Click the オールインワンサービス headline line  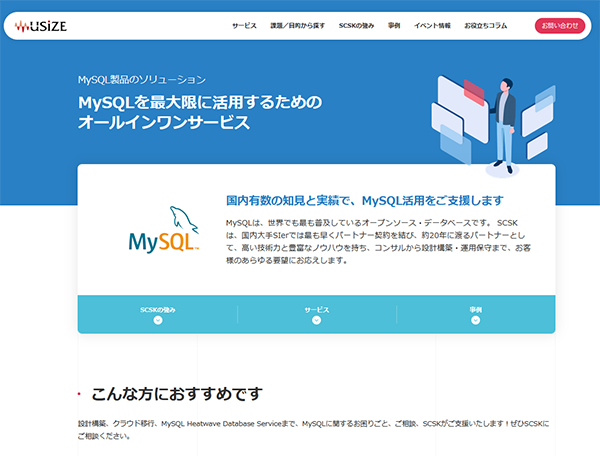click(x=164, y=122)
